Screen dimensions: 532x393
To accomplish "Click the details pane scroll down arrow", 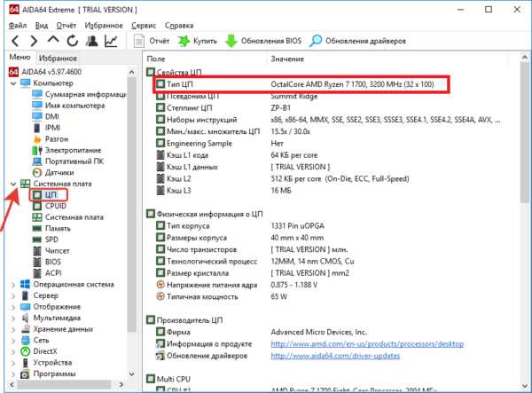I will click(525, 385).
